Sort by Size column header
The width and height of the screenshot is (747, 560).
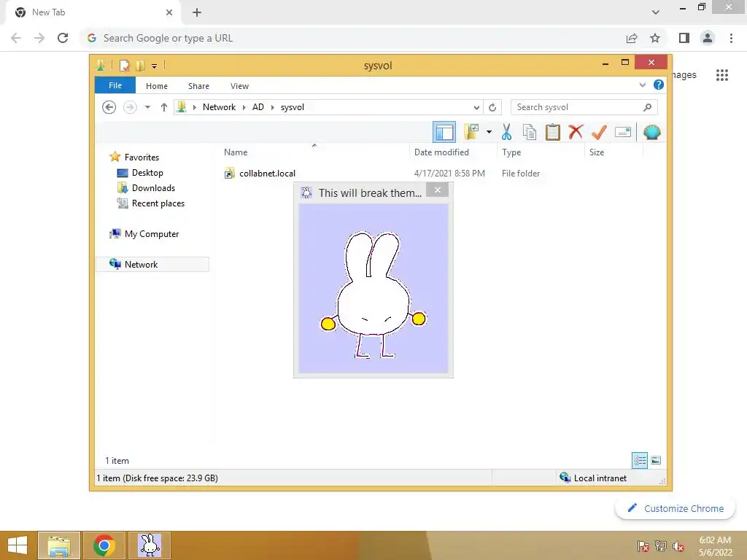(597, 152)
